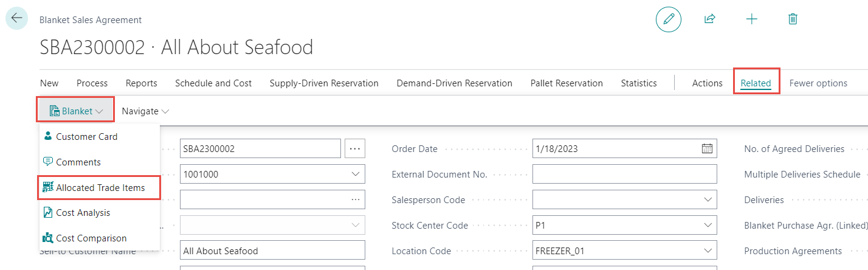Open Comments from the Blanket menu
Viewport: 868px width, 270px height.
78,162
